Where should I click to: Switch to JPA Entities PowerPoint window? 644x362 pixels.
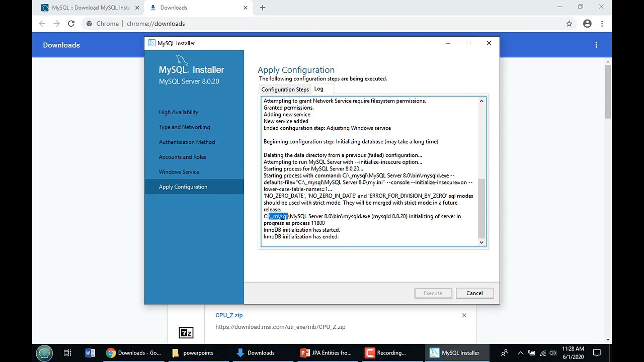(x=327, y=353)
